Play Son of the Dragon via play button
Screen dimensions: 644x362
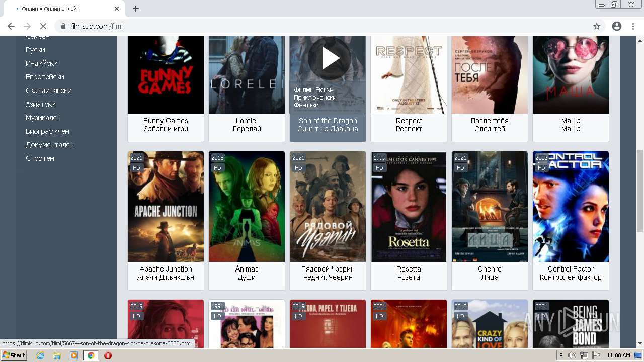[x=330, y=58]
